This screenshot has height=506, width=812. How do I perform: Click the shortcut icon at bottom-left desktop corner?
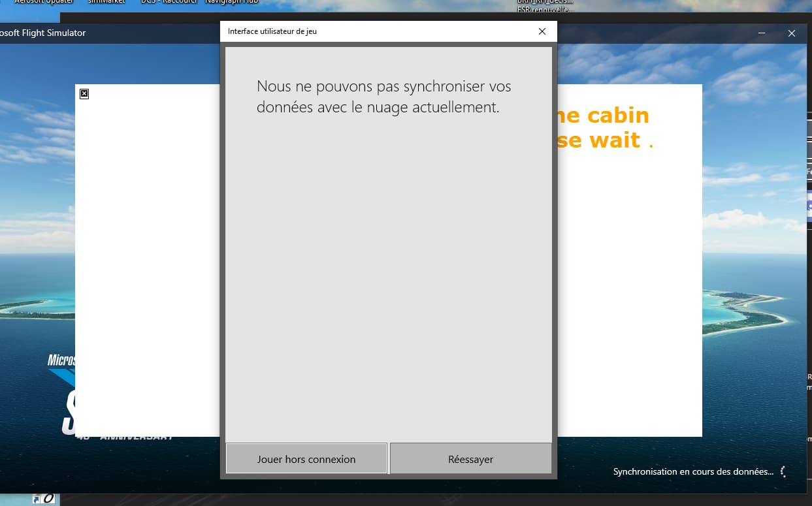tap(44, 499)
